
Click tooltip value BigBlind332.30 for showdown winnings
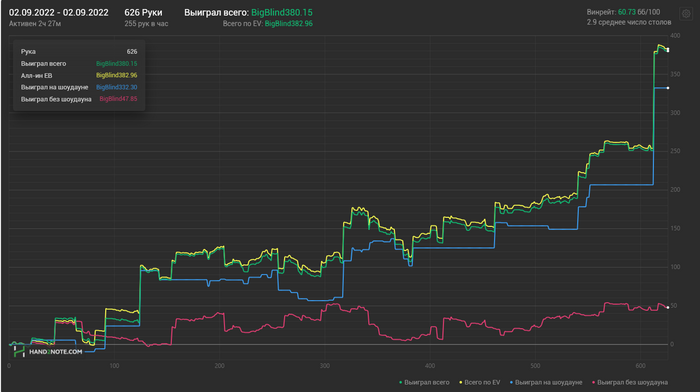tap(117, 88)
